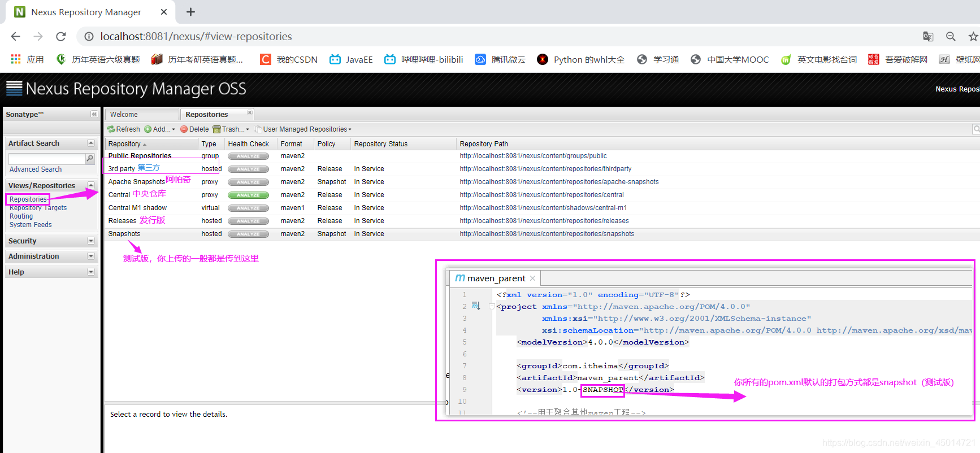Click the artifact search magnifier icon
The width and height of the screenshot is (980, 453).
pyautogui.click(x=89, y=159)
